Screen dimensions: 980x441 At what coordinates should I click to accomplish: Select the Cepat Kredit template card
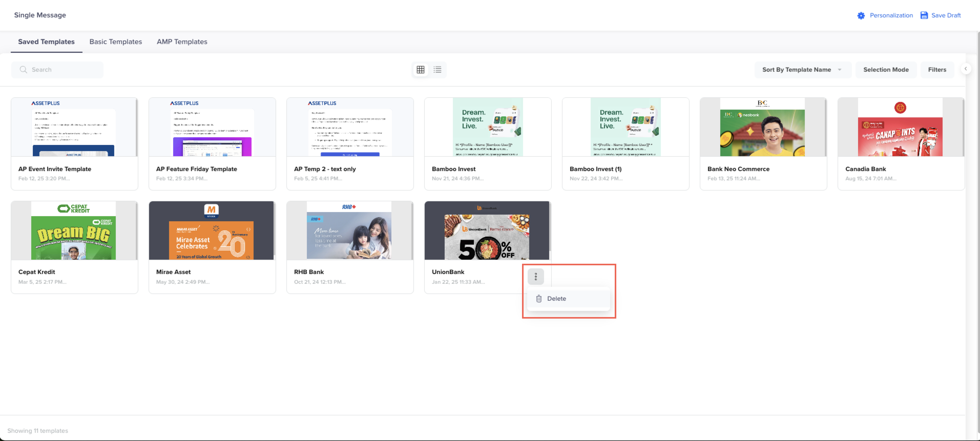click(x=74, y=247)
